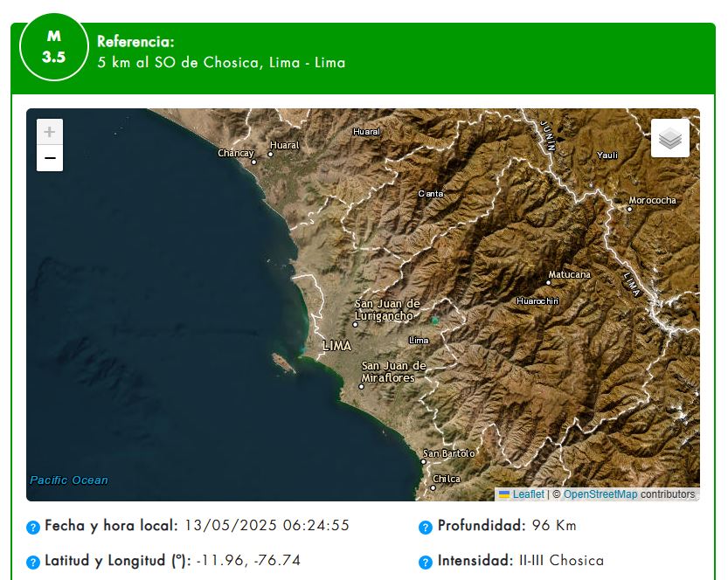Click help icon beside Latitud y Longitud
The height and width of the screenshot is (580, 728).
click(x=33, y=562)
